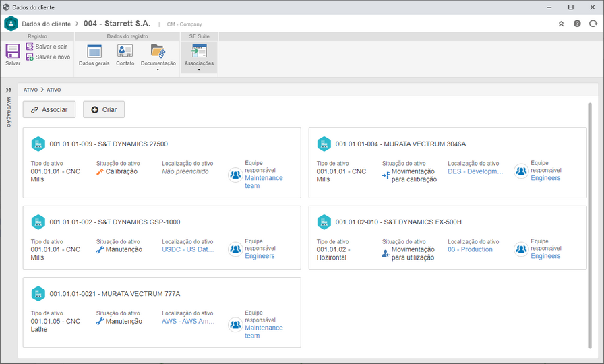Collapse the header with double-chevron icon
Image resolution: width=604 pixels, height=364 pixels.
click(562, 24)
